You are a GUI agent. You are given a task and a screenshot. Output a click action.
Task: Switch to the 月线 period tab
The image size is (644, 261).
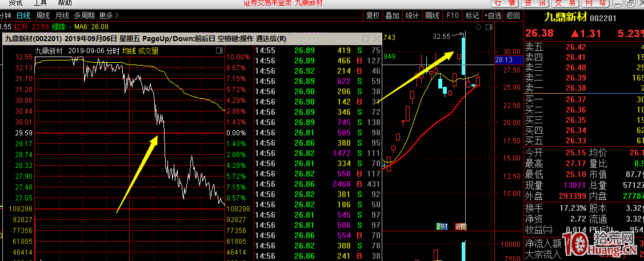point(62,15)
